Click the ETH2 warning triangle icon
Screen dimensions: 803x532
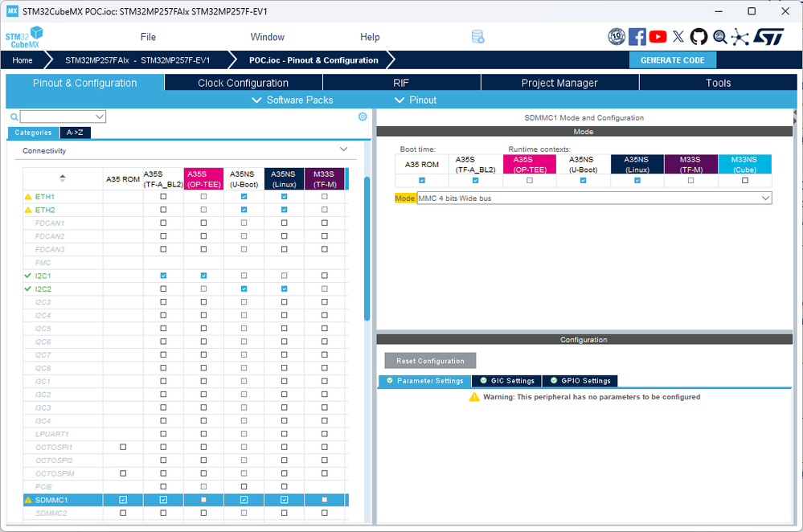28,210
